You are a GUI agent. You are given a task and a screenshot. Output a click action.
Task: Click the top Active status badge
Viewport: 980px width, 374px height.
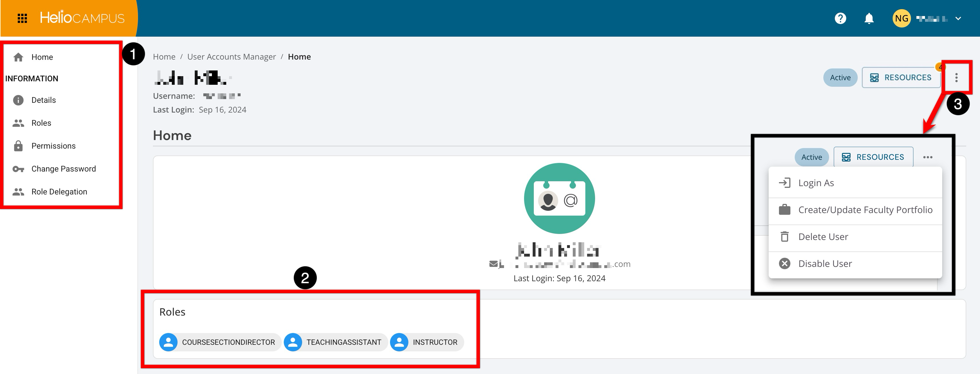coord(840,78)
